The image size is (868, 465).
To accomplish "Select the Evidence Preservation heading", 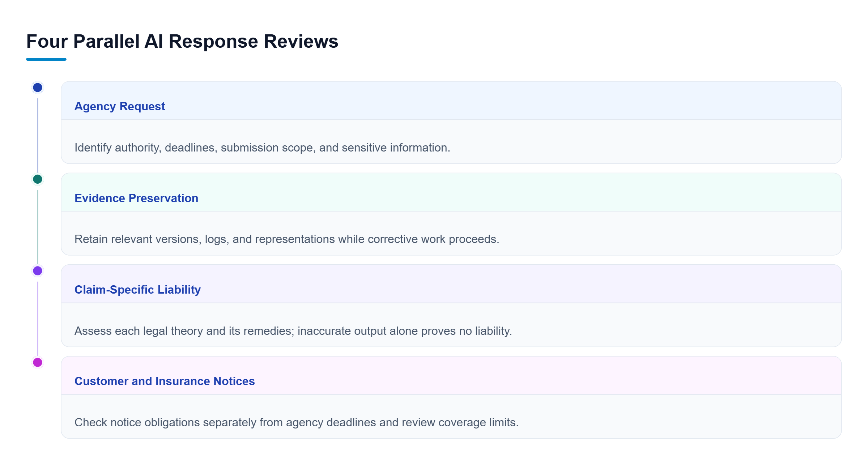I will (136, 198).
